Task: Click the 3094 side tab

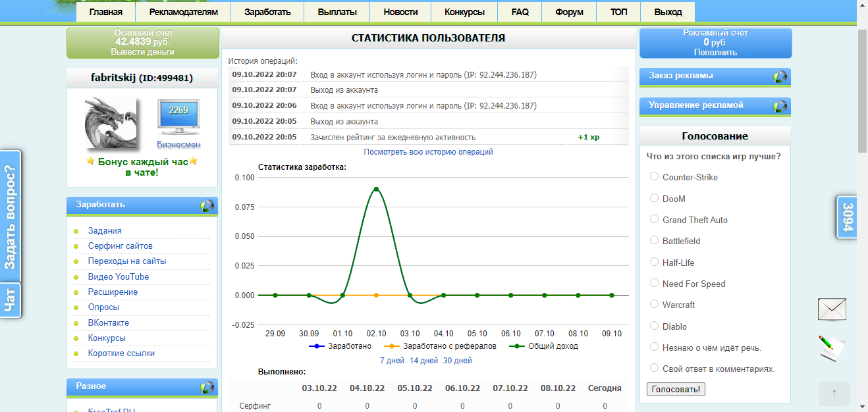Action: [847, 217]
